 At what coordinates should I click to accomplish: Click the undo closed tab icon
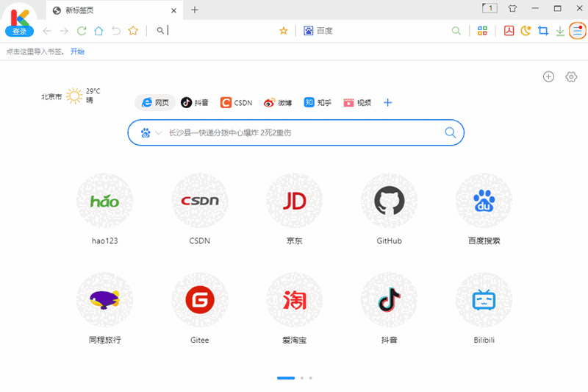point(116,31)
